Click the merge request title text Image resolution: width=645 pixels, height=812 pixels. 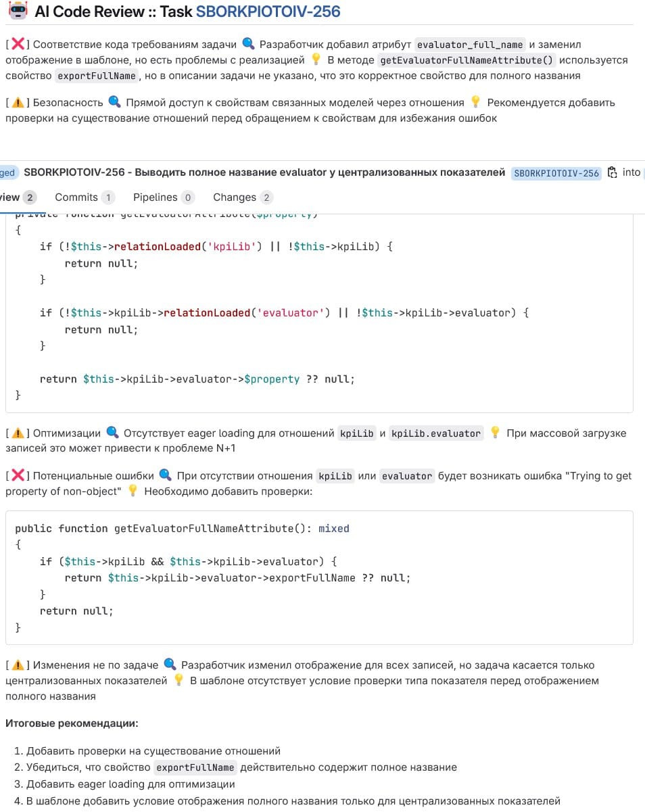264,172
